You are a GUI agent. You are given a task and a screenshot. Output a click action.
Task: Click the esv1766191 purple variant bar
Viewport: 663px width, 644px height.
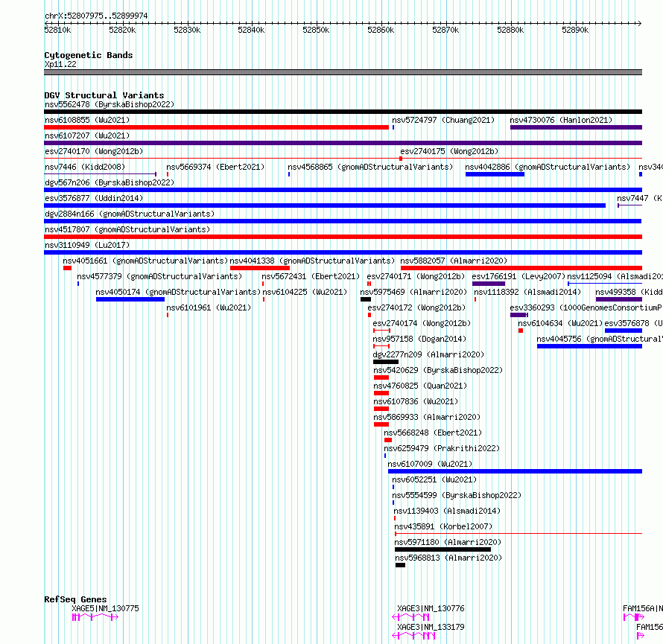tap(489, 284)
